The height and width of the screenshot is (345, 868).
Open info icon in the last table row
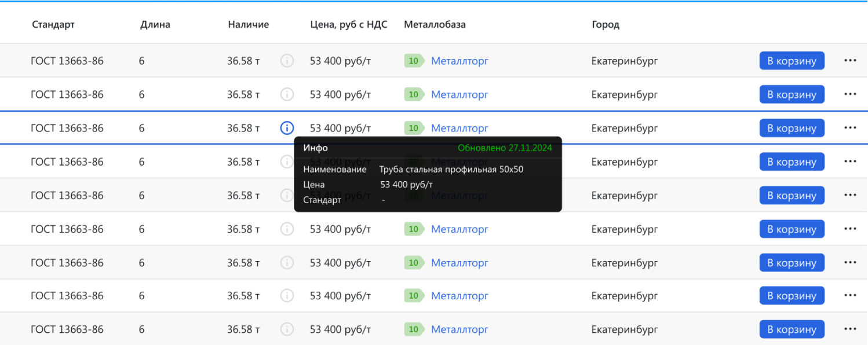pos(287,329)
